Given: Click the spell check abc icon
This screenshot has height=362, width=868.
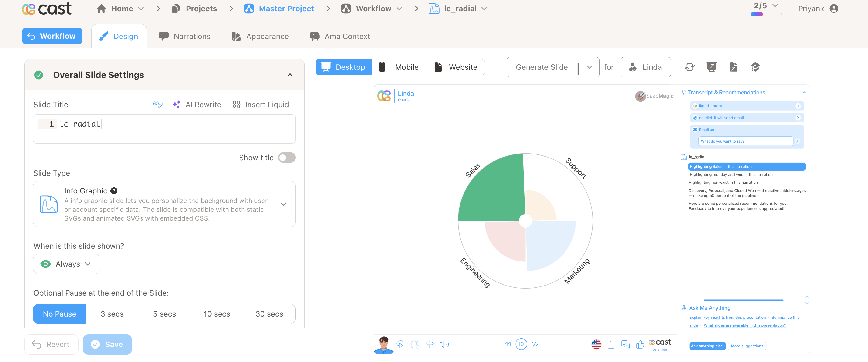Looking at the screenshot, I should click(157, 104).
